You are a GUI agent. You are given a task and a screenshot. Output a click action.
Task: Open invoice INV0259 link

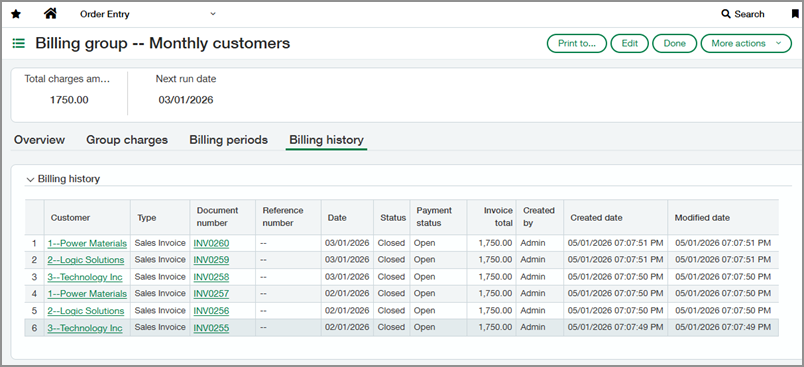point(211,260)
